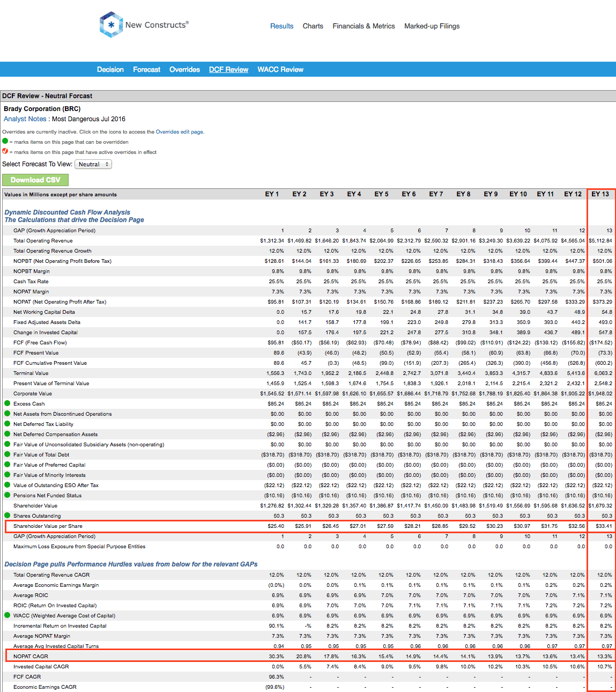Click the $5,112.84 revenue value

coord(600,241)
